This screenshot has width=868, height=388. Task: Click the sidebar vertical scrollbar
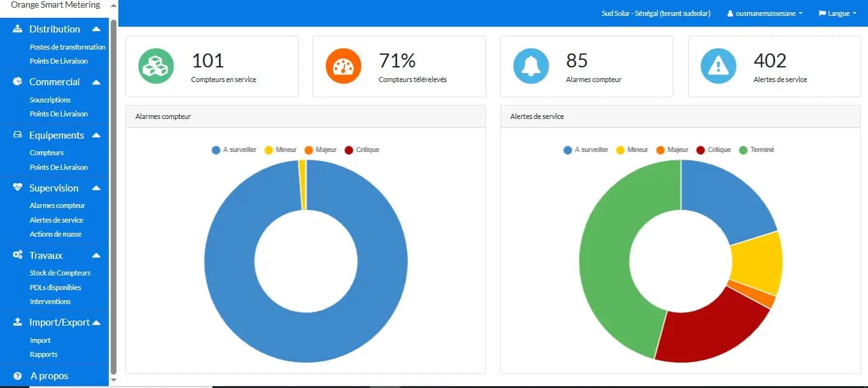coord(113,197)
